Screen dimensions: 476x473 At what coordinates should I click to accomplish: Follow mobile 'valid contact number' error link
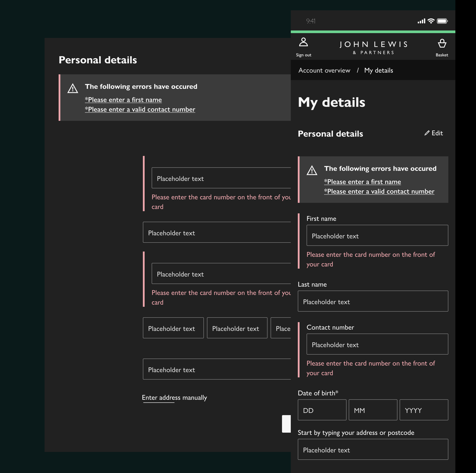tap(379, 191)
